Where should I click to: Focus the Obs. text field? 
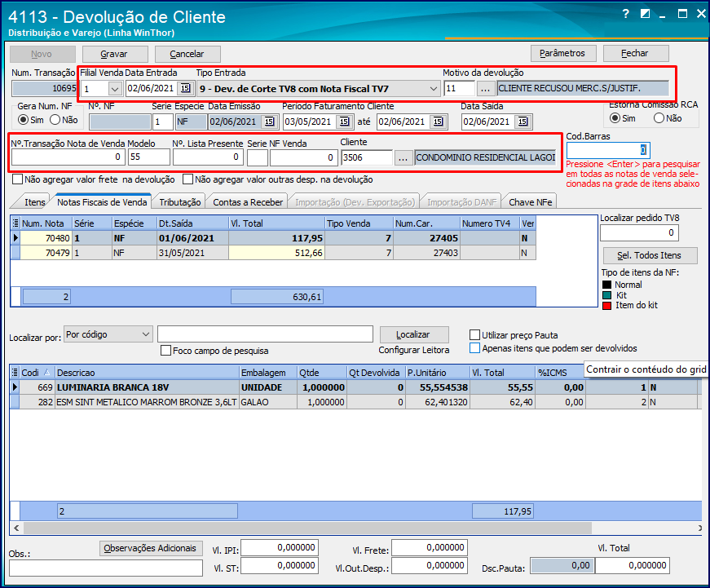[105, 568]
